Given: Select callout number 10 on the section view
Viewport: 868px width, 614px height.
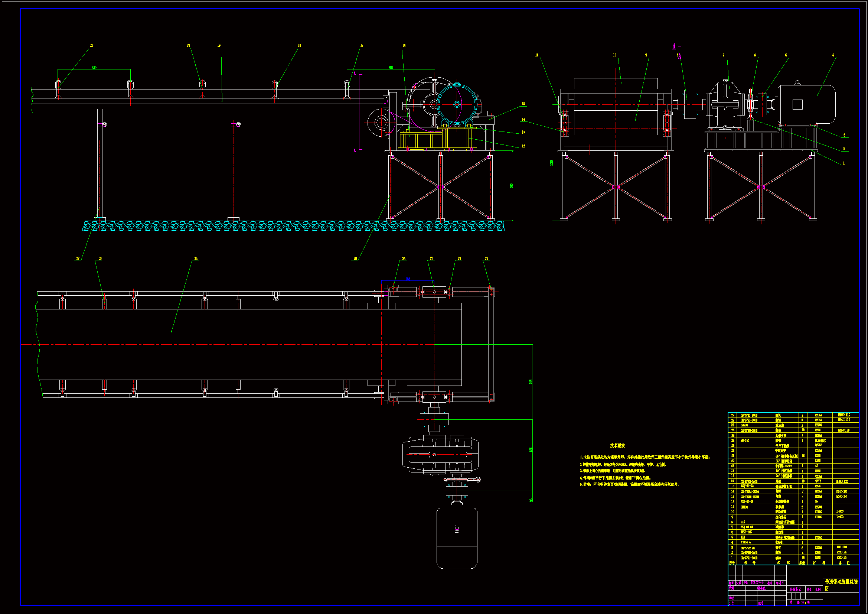Looking at the screenshot, I should pos(615,55).
